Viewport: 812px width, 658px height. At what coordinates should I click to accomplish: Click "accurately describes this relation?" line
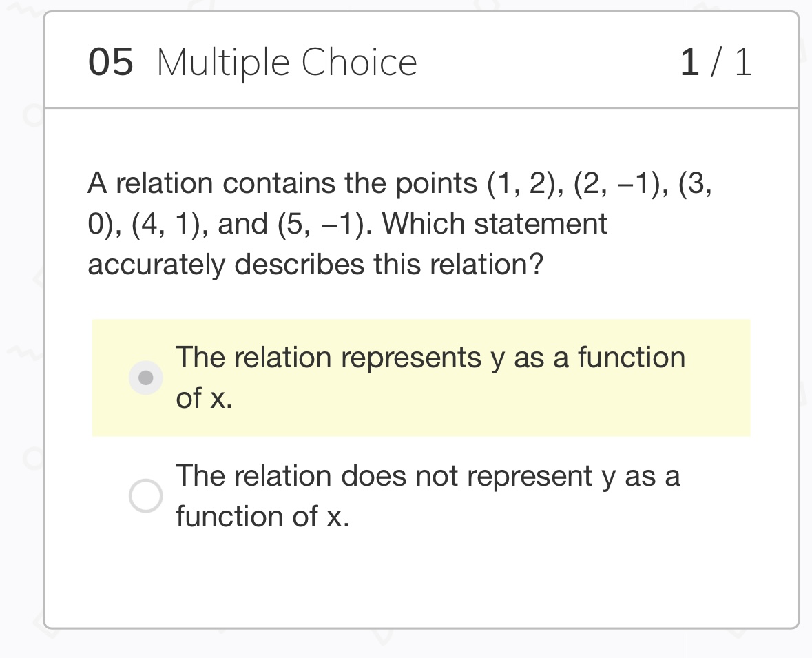point(315,265)
